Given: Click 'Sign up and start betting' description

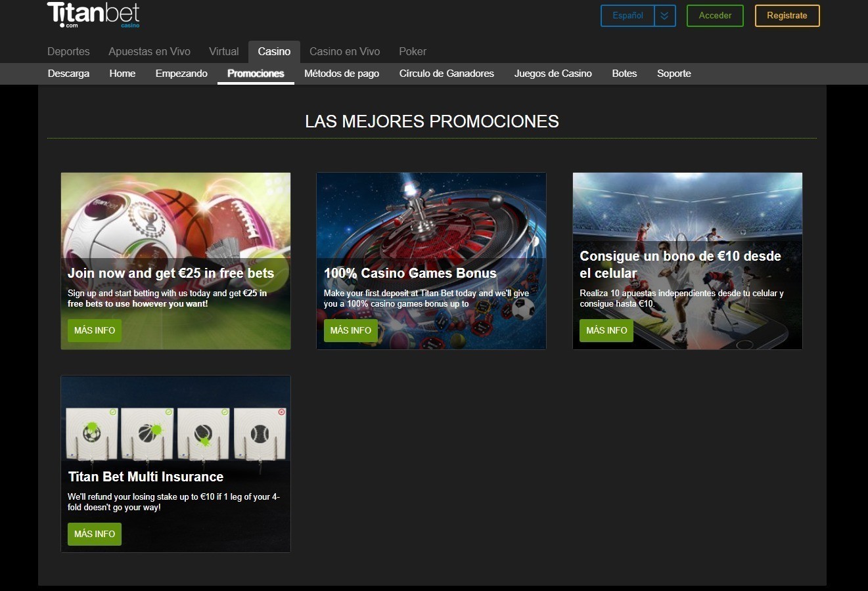Looking at the screenshot, I should click(x=167, y=299).
